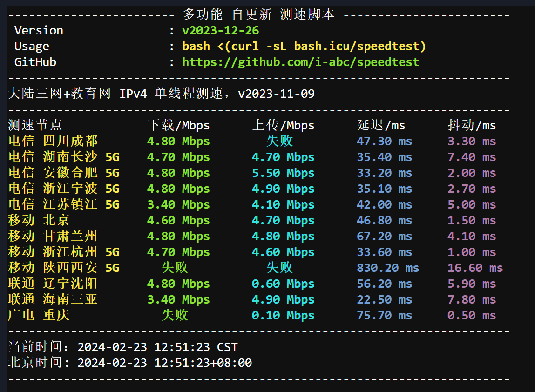The image size is (535, 392).
Task: Click latency 47.30 ms value
Action: (385, 141)
